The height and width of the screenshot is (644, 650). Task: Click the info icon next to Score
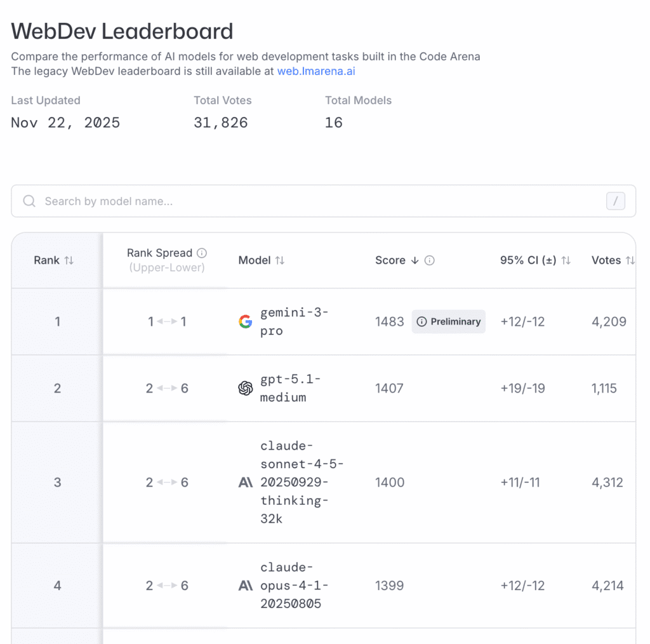coord(430,260)
